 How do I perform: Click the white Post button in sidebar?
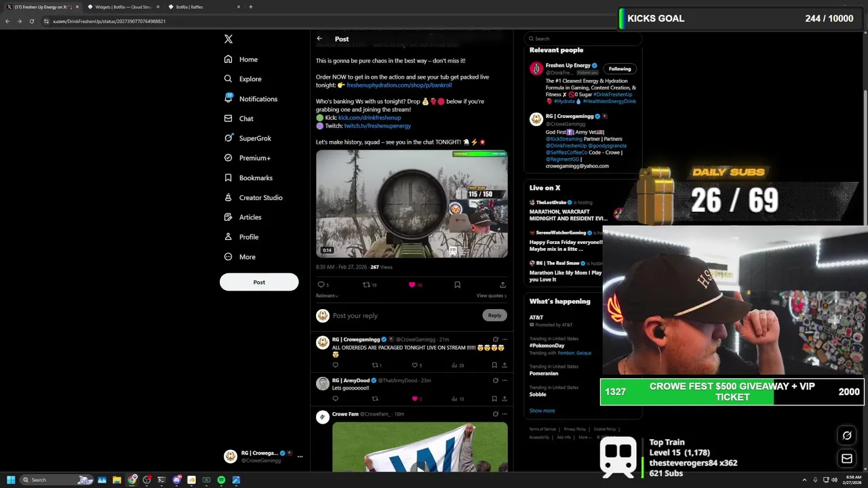(259, 282)
